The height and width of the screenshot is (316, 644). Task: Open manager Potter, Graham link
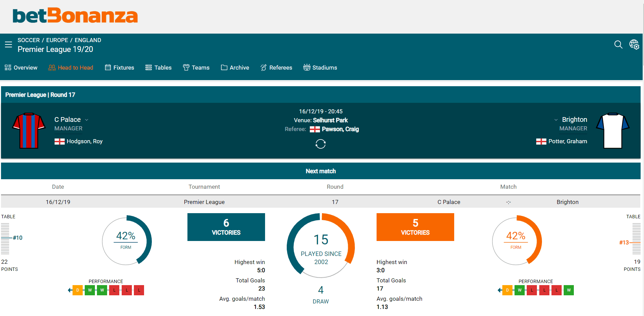click(568, 142)
